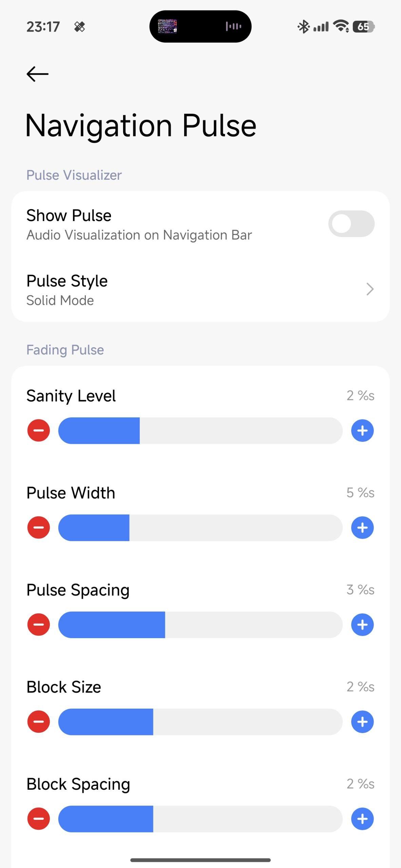This screenshot has height=868, width=401.
Task: Increase Block Size with plus icon
Action: pyautogui.click(x=362, y=722)
